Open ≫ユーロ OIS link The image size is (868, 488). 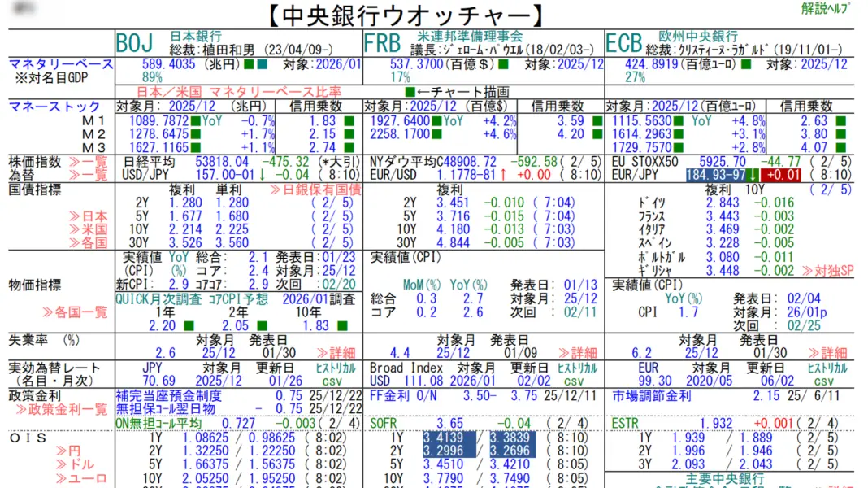click(80, 478)
